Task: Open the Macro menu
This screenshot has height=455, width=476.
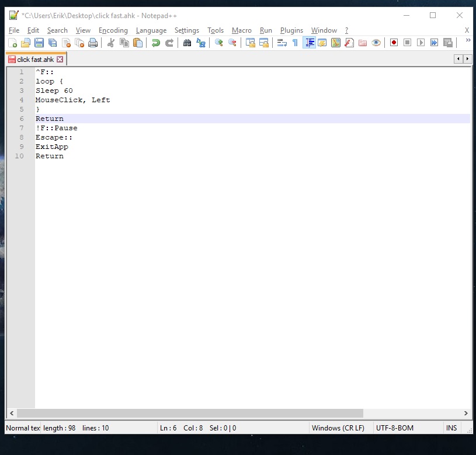Action: [x=242, y=30]
